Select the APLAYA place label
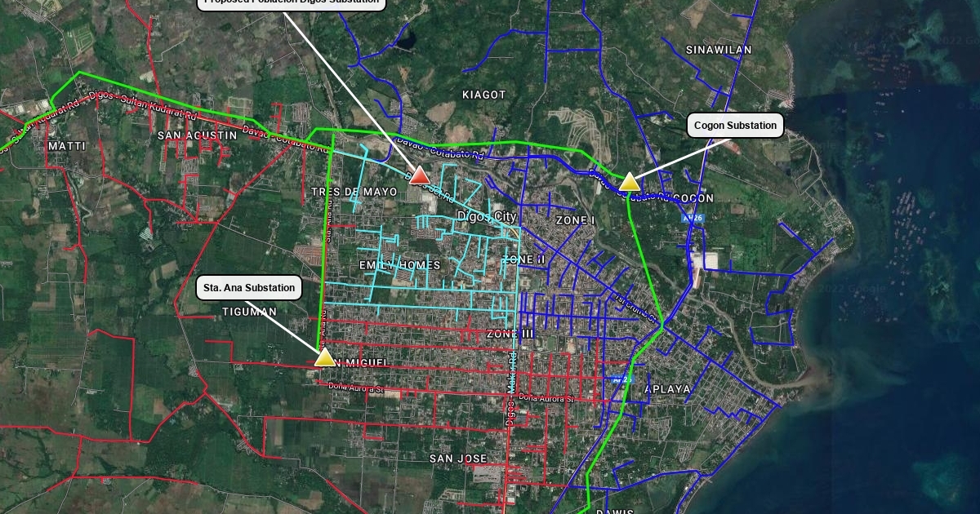Screen dimensions: 980x514 (x=667, y=389)
